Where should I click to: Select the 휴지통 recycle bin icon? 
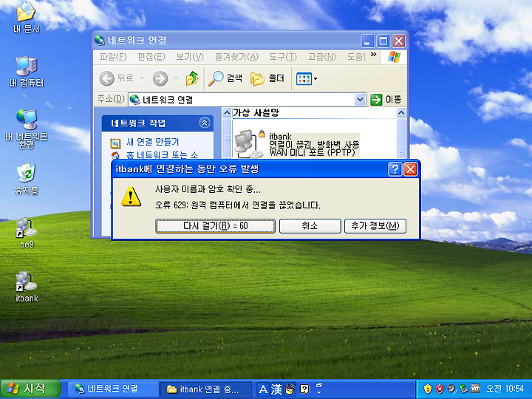[x=26, y=179]
